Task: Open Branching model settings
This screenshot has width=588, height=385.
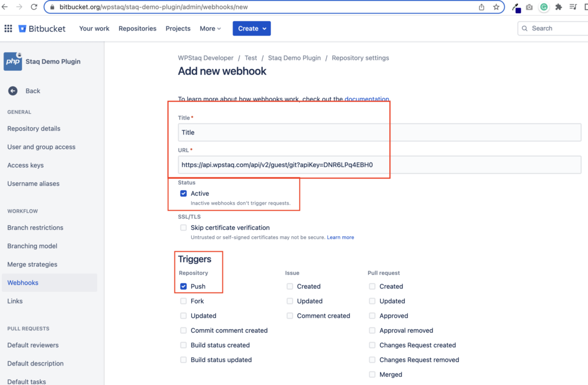Action: (32, 246)
